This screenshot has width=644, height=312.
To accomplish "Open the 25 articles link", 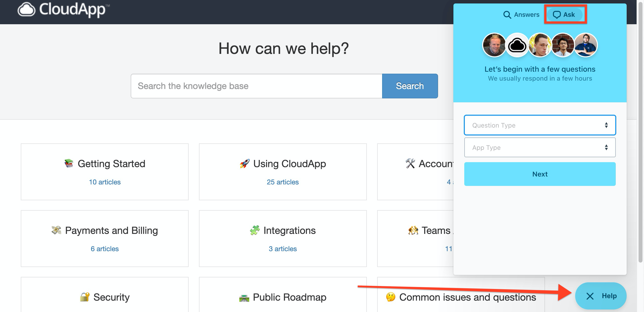I will coord(282,182).
